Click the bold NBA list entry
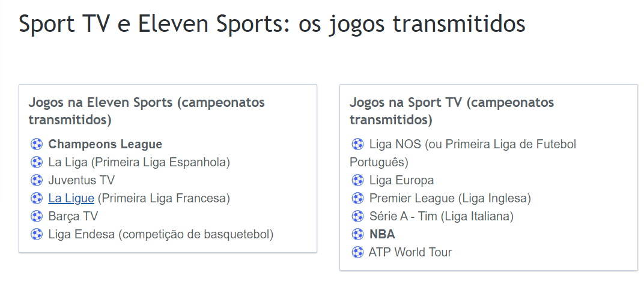This screenshot has height=287, width=644. [x=382, y=234]
